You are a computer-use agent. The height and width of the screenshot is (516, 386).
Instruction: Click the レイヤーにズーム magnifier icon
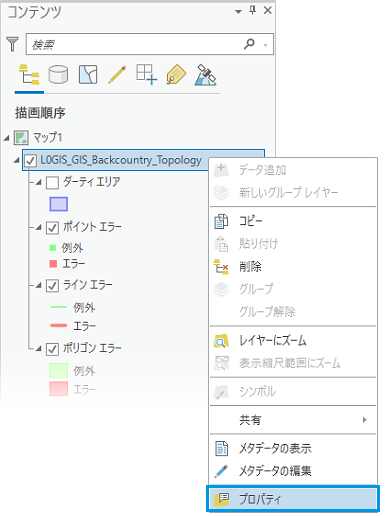(221, 341)
